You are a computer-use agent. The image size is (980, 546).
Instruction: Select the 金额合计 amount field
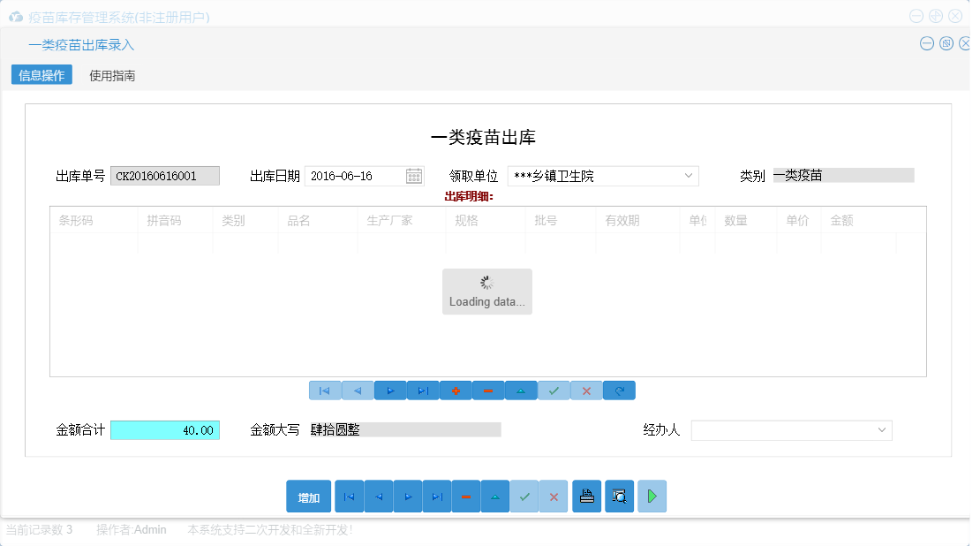coord(164,430)
